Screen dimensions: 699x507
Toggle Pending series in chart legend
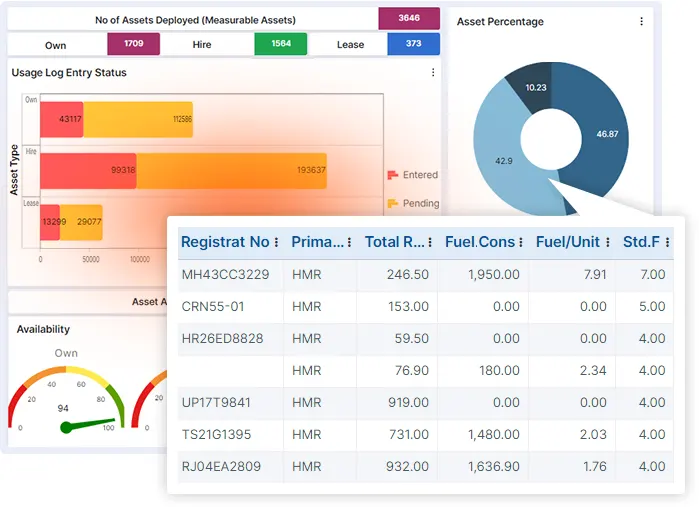(412, 203)
